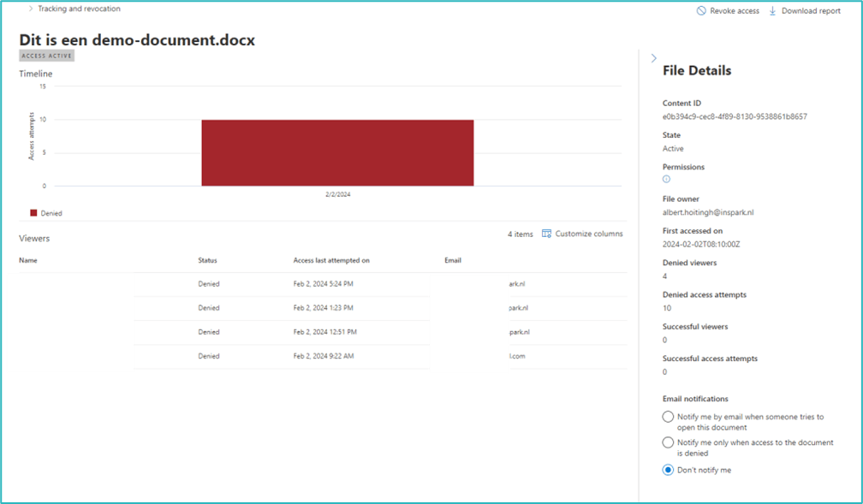Open Tracking and revocation breadcrumb

point(79,9)
